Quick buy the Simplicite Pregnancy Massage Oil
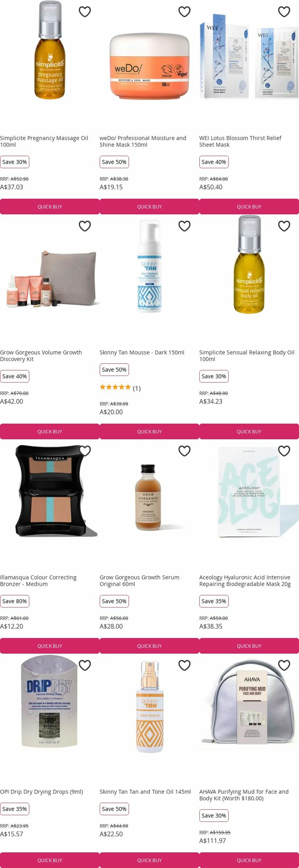This screenshot has width=299, height=868. tap(50, 207)
